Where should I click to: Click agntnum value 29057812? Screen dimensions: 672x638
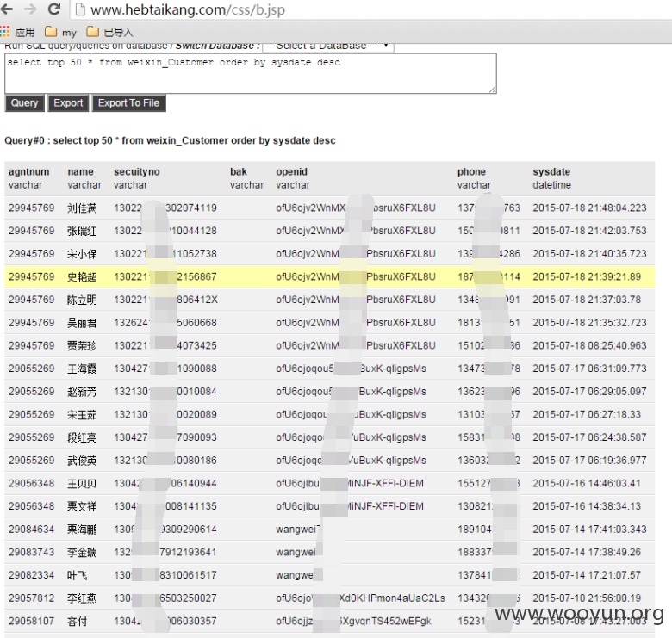31,598
